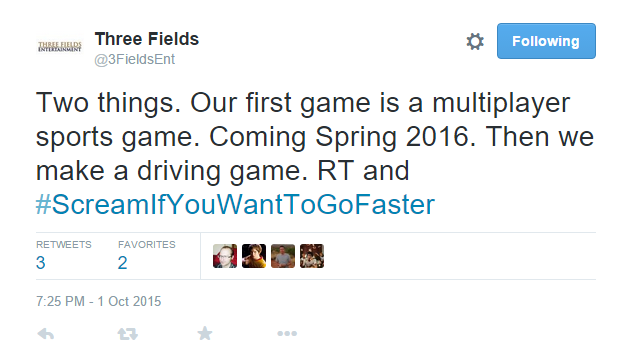Select the crowd photo avatar
The width and height of the screenshot is (631, 362).
[x=312, y=256]
